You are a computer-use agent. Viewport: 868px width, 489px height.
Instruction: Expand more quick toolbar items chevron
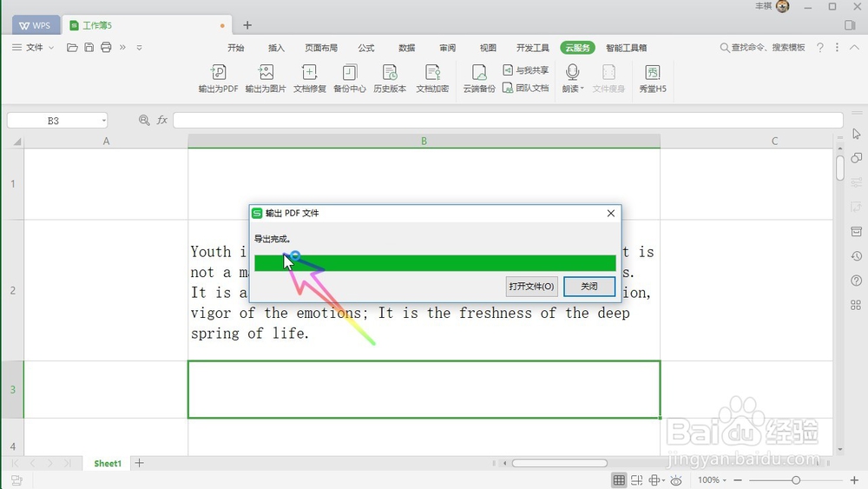122,48
